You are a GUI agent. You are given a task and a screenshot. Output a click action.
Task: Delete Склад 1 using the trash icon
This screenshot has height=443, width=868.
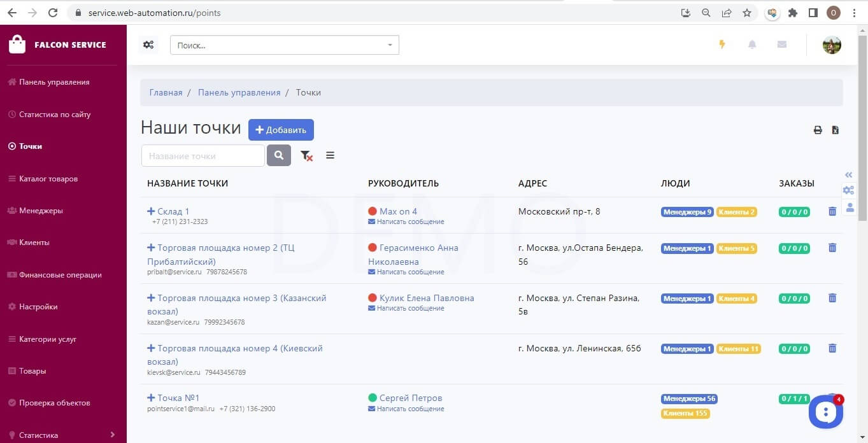[832, 211]
